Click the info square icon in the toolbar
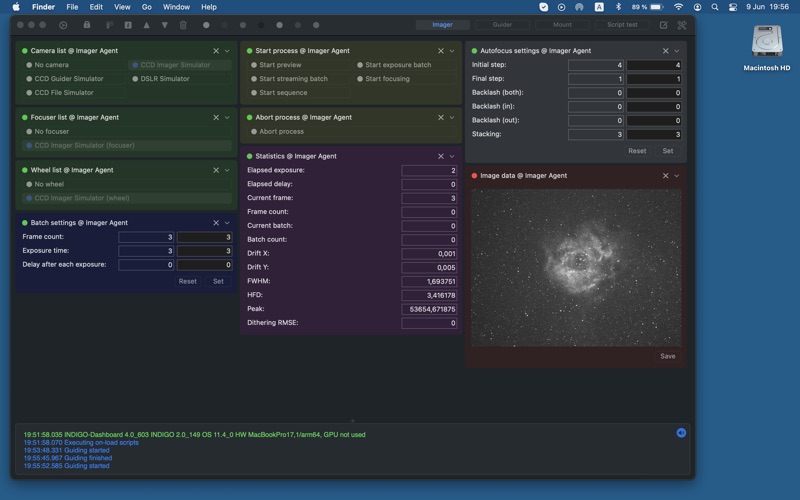Viewport: 800px width, 500px height. [128, 25]
